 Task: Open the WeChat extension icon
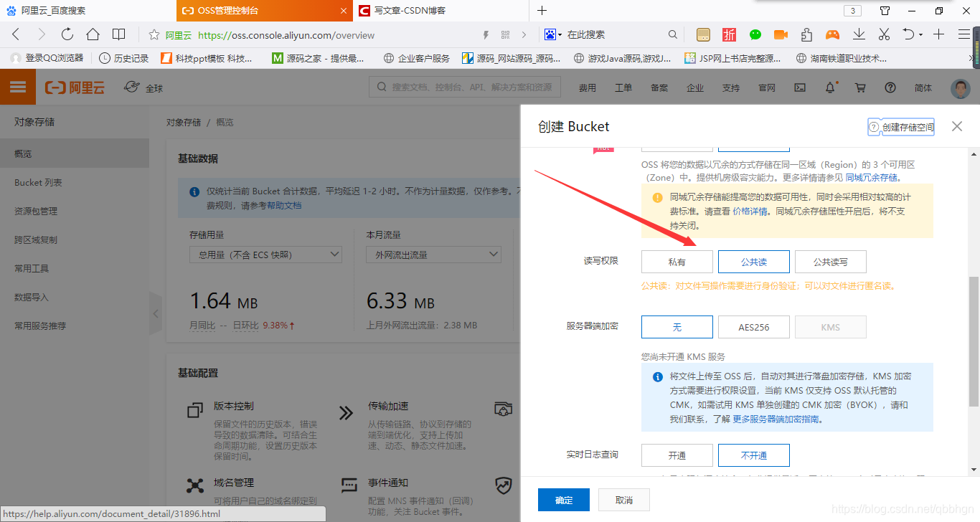pos(755,34)
